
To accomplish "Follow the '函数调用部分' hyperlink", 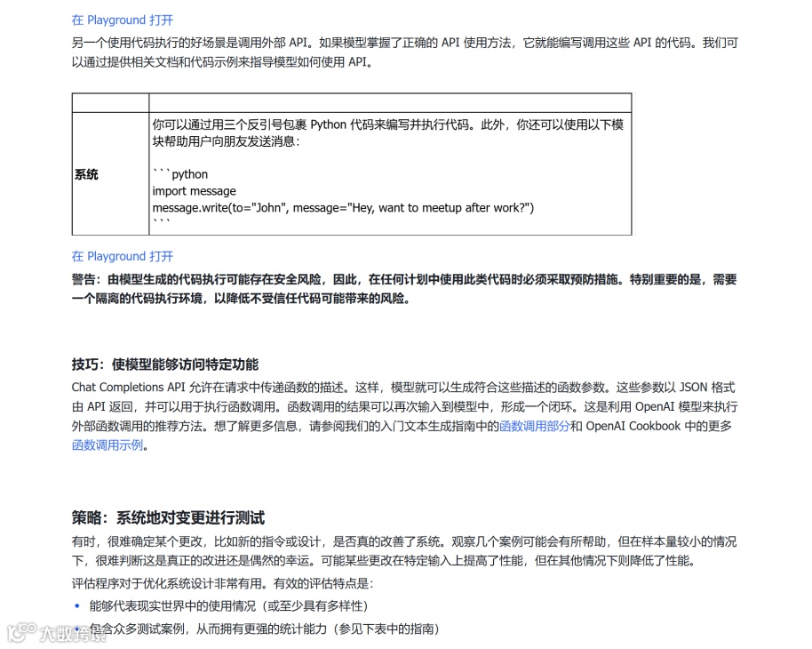I will click(535, 426).
